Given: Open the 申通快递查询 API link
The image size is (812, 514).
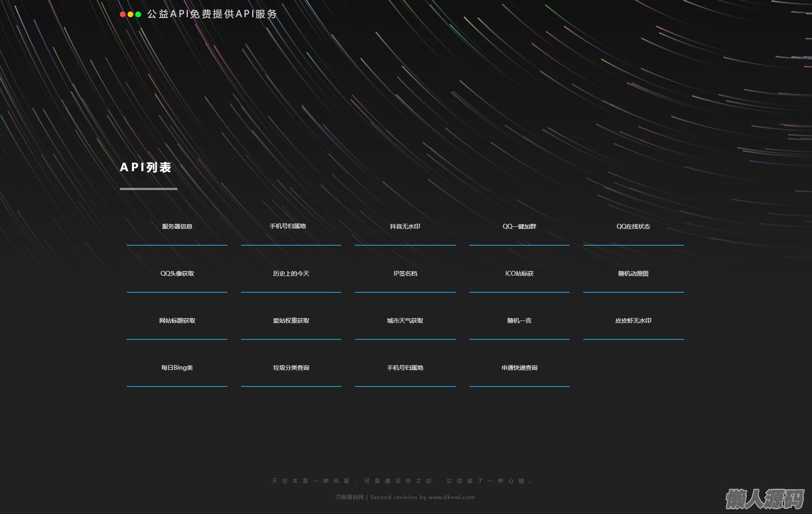Looking at the screenshot, I should [x=519, y=368].
